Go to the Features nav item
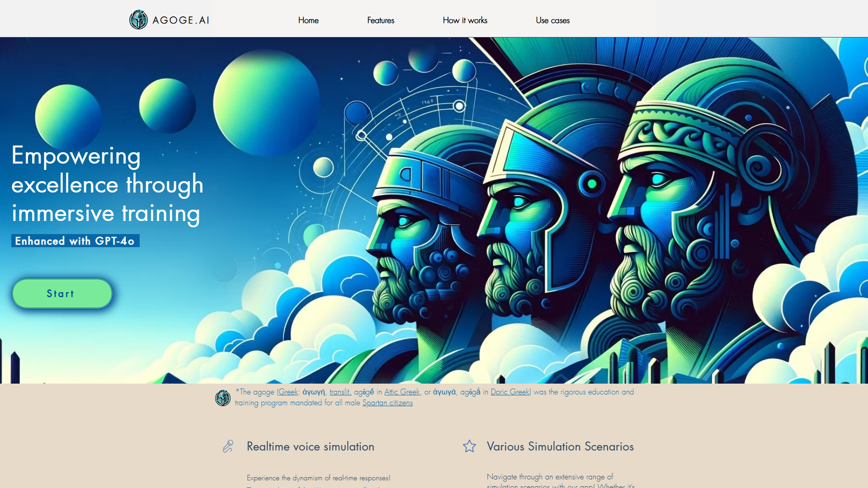The image size is (868, 488). 381,20
